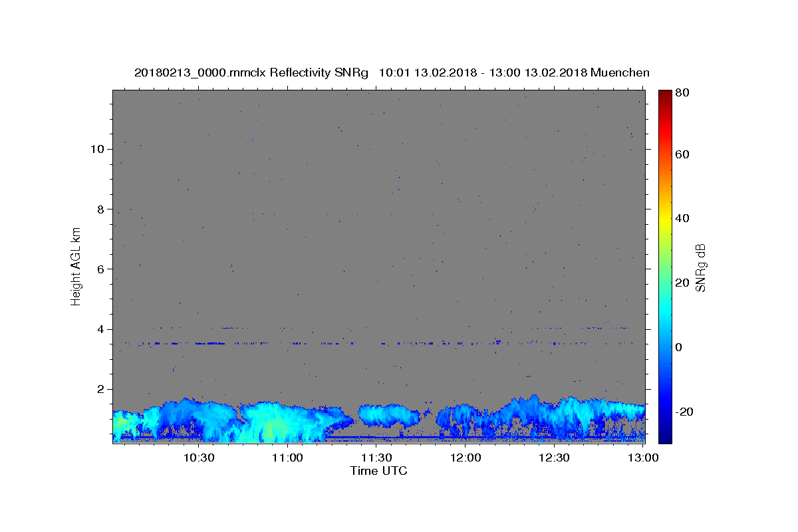Screen dimensions: 798x532
Task: Click the height tick label 10
Action: (x=98, y=149)
